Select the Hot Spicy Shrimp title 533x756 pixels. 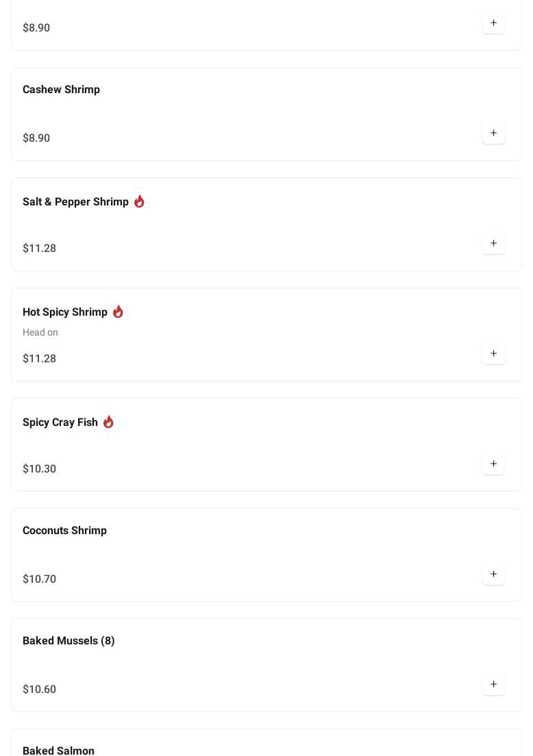pos(65,312)
